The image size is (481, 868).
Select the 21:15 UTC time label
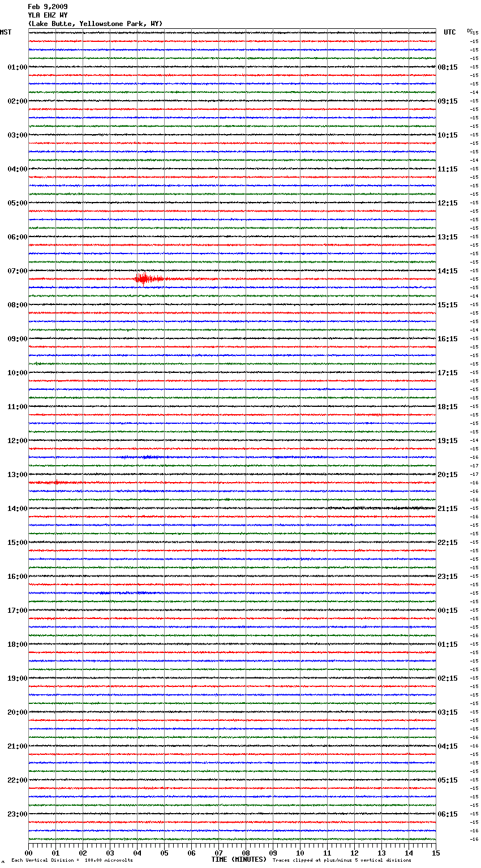[448, 509]
